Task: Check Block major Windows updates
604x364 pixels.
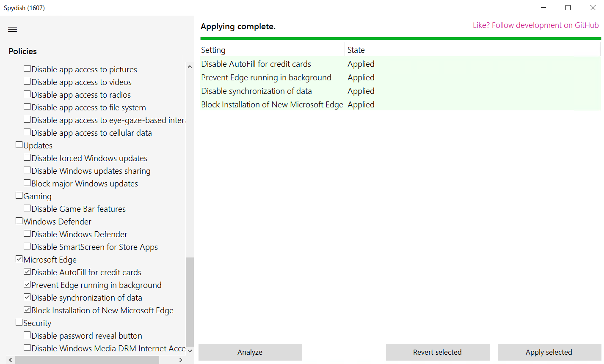Action: tap(27, 183)
